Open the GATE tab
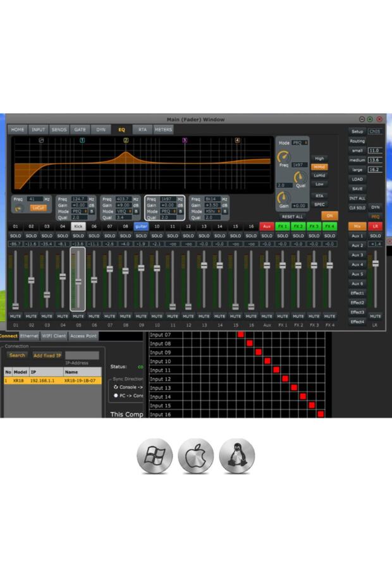Viewport: 392px width, 588px height. pyautogui.click(x=80, y=130)
